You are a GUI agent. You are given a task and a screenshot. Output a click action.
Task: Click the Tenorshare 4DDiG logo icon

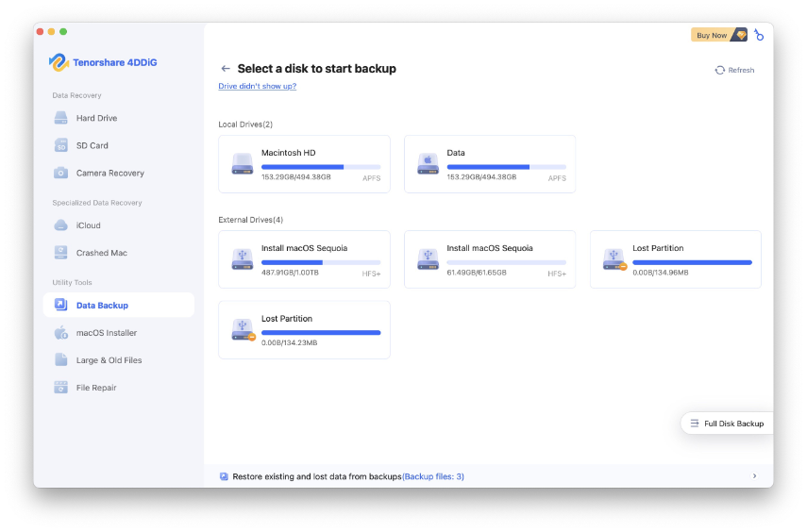[59, 62]
